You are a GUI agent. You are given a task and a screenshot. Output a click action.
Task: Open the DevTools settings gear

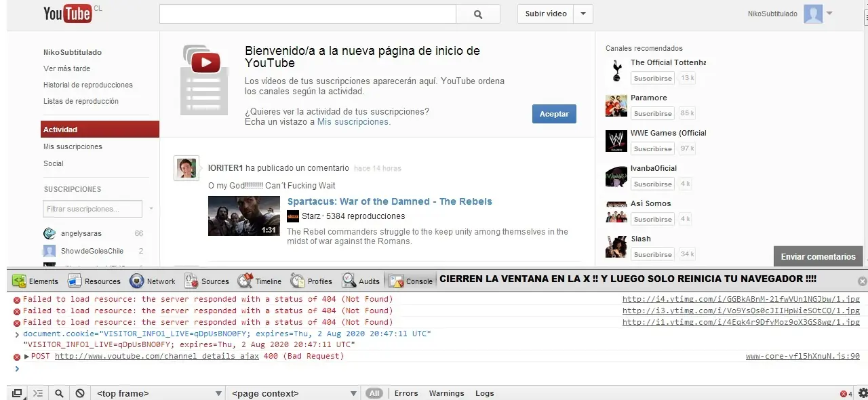click(x=863, y=393)
